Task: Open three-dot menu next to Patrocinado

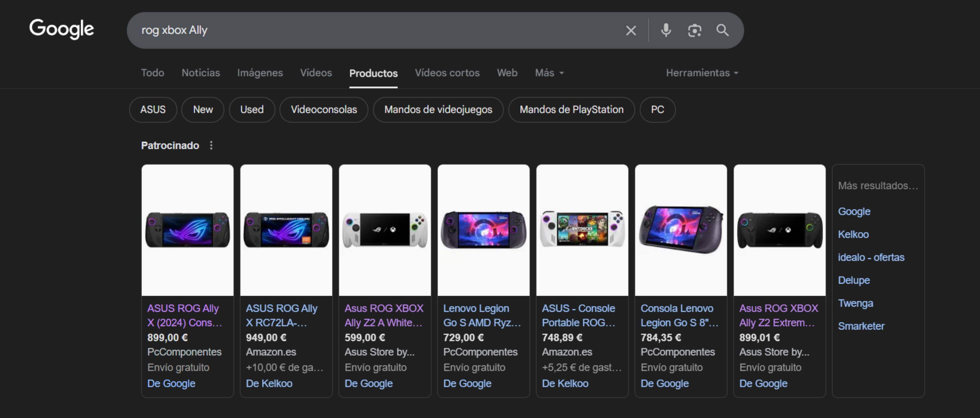Action: [x=211, y=145]
